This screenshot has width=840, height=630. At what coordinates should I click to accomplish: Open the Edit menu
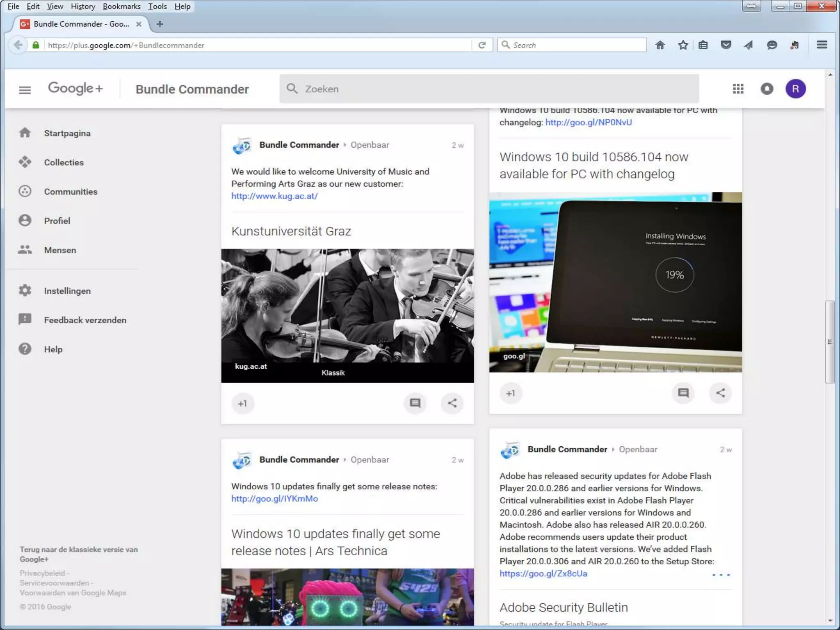tap(33, 6)
